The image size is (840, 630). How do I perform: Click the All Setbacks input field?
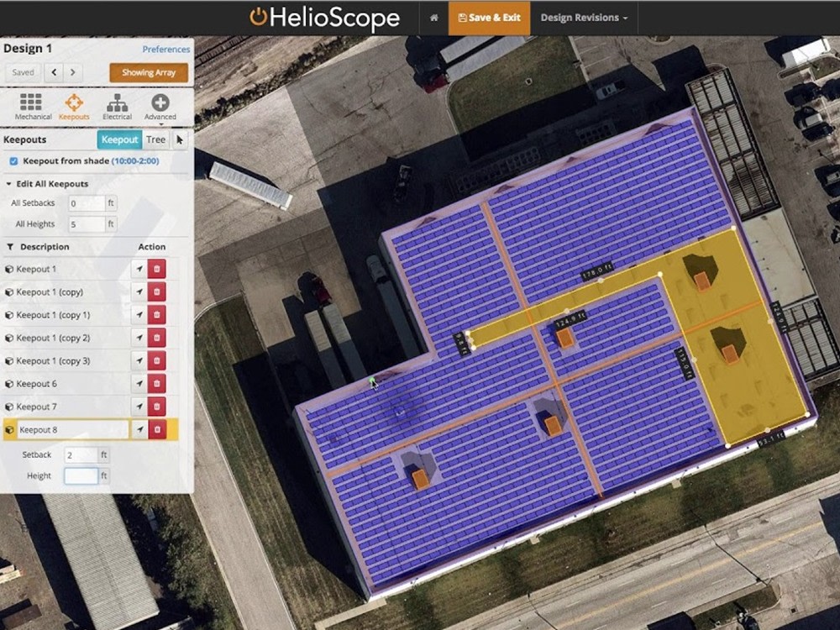pos(87,203)
